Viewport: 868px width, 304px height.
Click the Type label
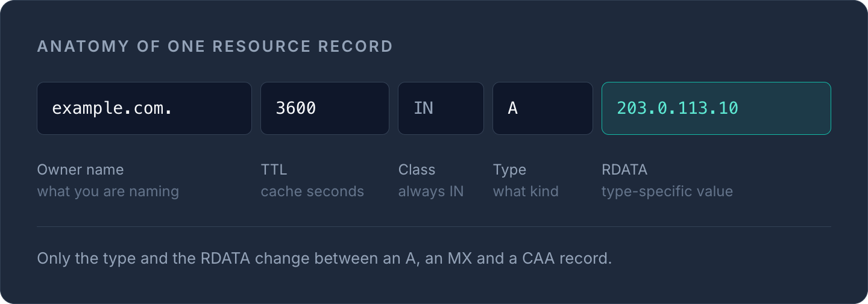pos(509,170)
